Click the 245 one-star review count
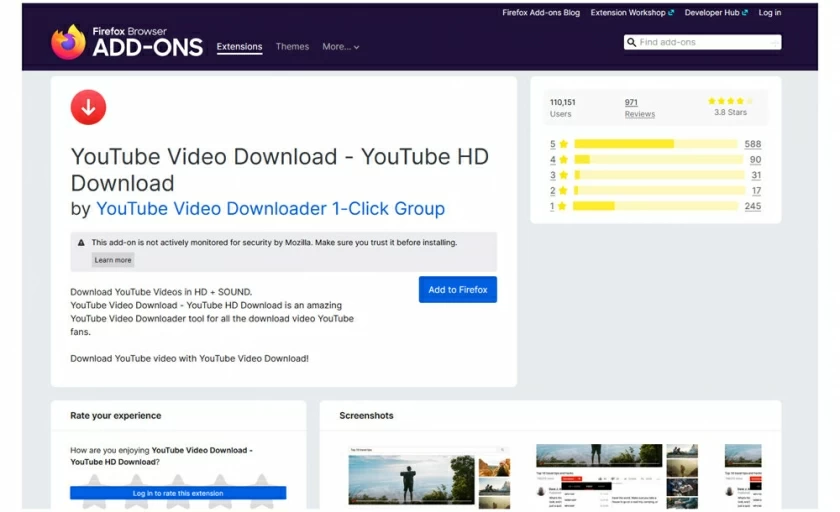The height and width of the screenshot is (512, 840). [x=753, y=206]
